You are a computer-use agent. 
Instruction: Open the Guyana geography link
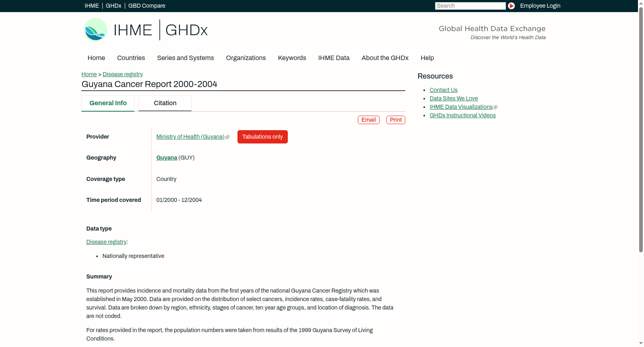(x=167, y=158)
